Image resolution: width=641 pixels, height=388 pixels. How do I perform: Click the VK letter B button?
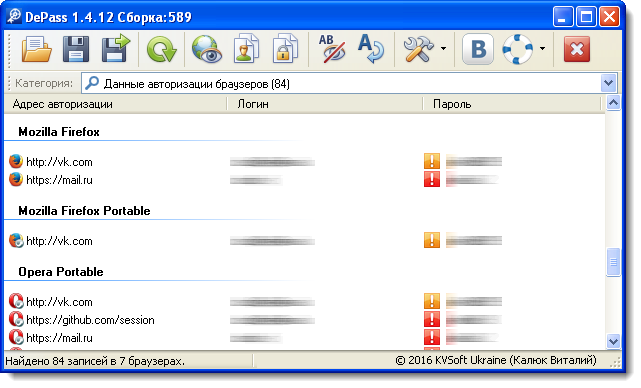point(478,49)
